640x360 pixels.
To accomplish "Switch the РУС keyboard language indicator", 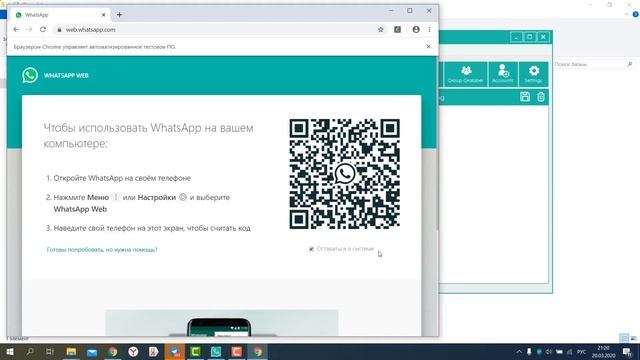I will point(581,351).
